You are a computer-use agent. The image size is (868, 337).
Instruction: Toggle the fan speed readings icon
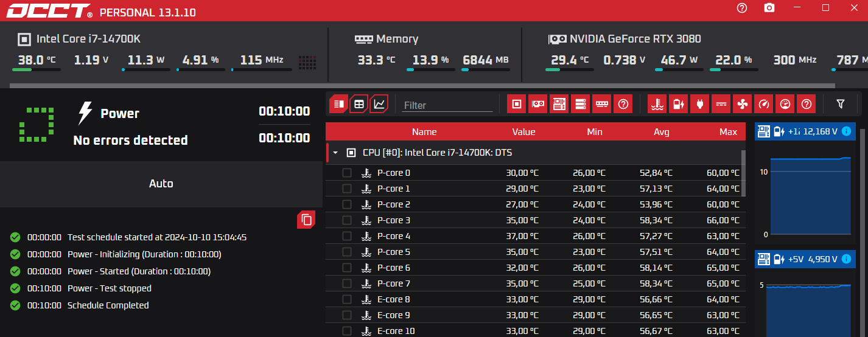coord(742,104)
